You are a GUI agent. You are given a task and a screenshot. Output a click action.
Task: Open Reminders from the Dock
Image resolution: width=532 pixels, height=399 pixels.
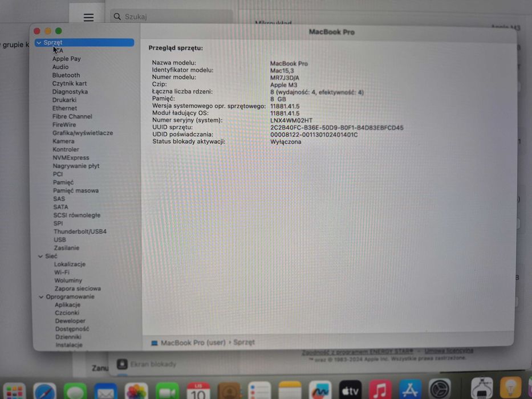tap(259, 391)
